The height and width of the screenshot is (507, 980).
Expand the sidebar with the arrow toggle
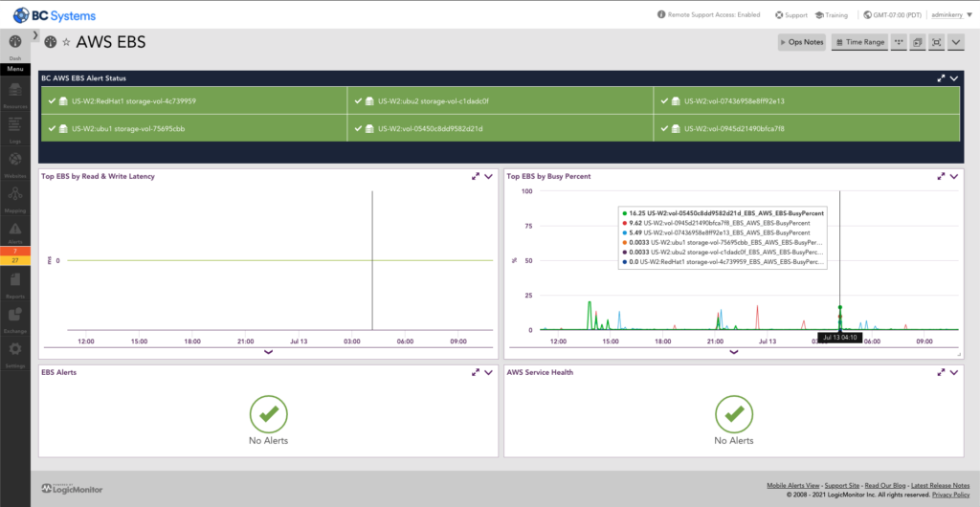(35, 34)
